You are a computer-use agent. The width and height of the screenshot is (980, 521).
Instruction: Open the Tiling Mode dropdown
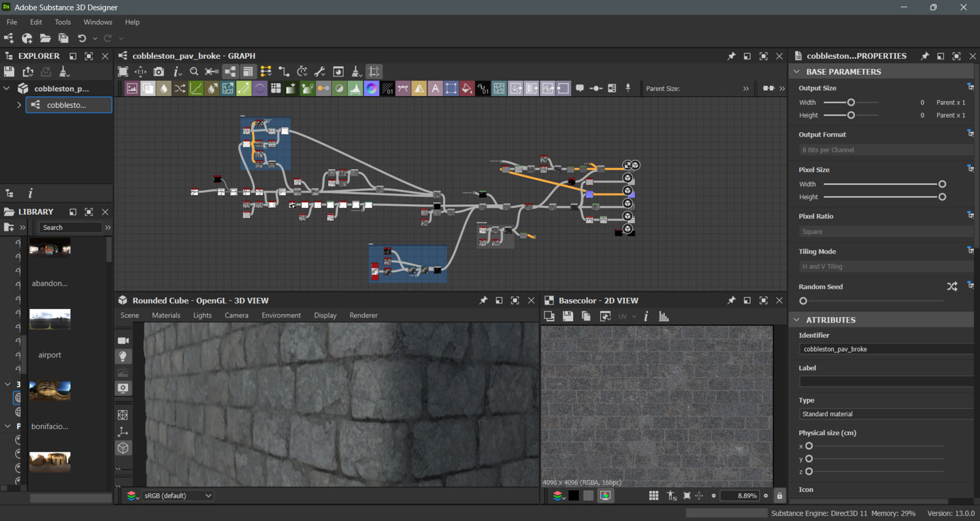click(886, 266)
